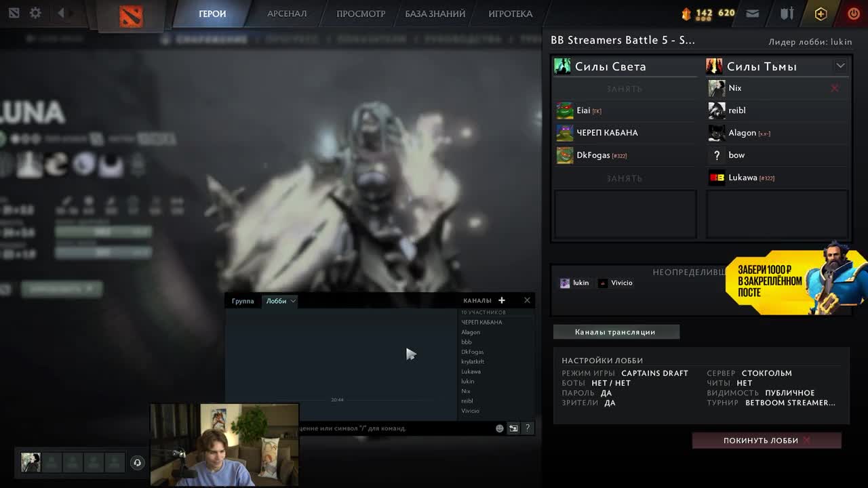868x488 pixels.
Task: Click the red power quit button
Action: tap(854, 14)
